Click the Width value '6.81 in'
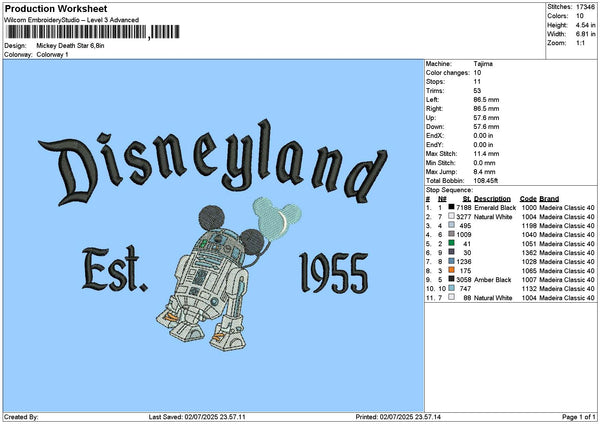600x424 pixels. (585, 34)
